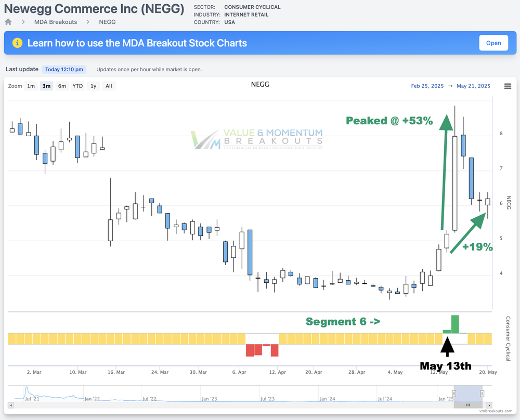The height and width of the screenshot is (420, 520).
Task: Click the yellow info icon in banner
Action: (17, 43)
